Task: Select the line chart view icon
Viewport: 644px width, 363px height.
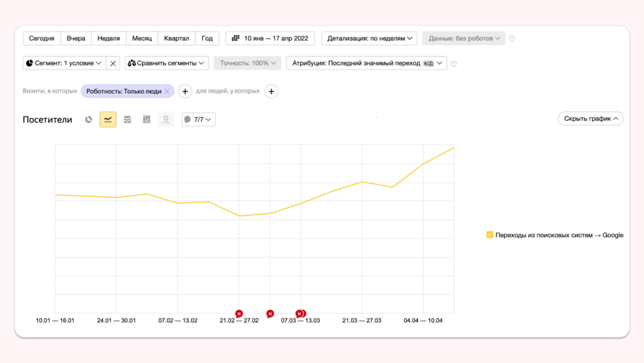Action: pyautogui.click(x=108, y=120)
